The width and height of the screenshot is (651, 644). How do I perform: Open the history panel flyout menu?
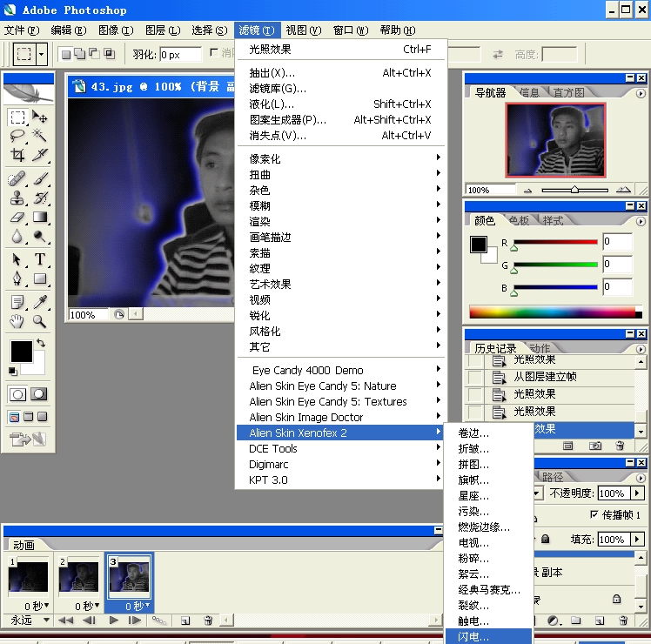(641, 350)
